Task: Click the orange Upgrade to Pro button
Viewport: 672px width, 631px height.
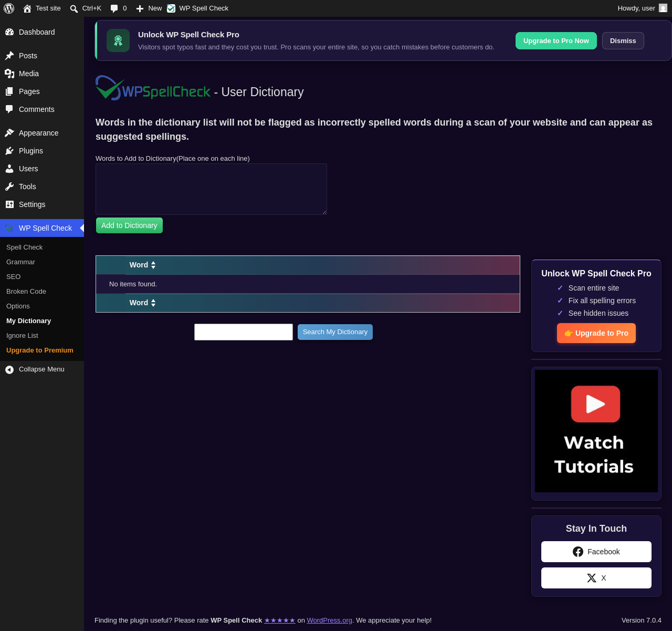Action: pyautogui.click(x=596, y=333)
